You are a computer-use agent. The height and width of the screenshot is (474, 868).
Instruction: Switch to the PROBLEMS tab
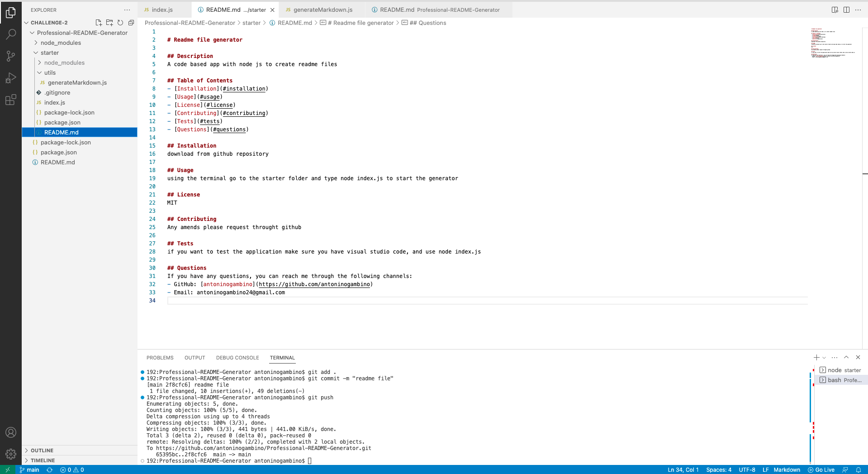[159, 357]
